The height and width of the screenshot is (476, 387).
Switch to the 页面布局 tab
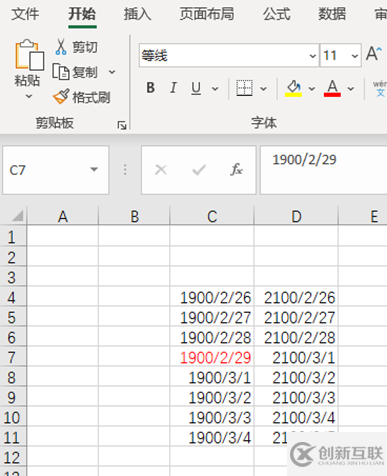[x=207, y=14]
